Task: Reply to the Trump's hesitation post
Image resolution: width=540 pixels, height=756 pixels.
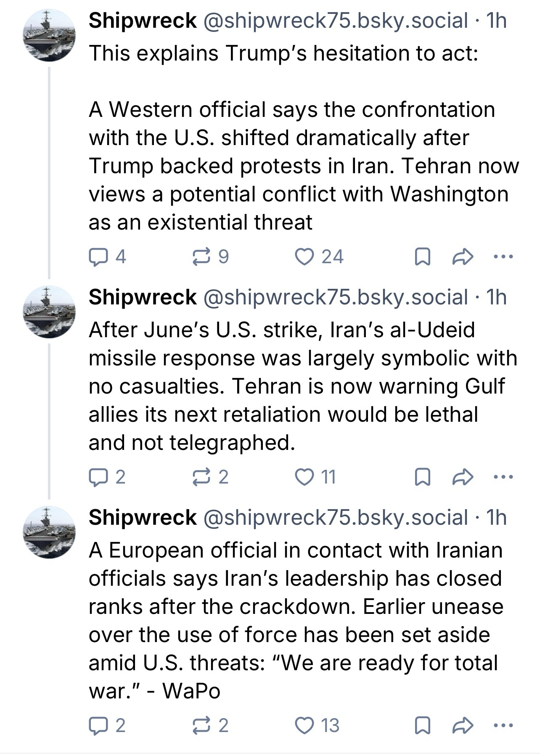Action: (x=98, y=257)
